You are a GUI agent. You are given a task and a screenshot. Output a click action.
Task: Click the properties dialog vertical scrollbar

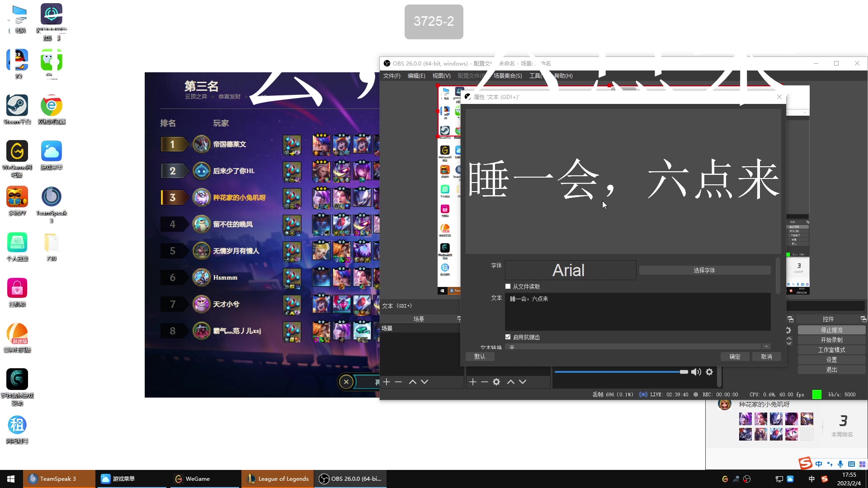pos(778,276)
